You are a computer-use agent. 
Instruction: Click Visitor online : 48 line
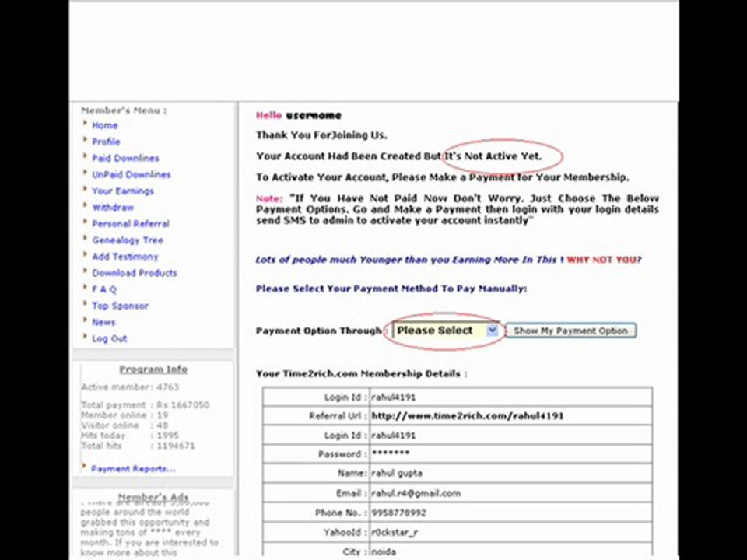[124, 425]
